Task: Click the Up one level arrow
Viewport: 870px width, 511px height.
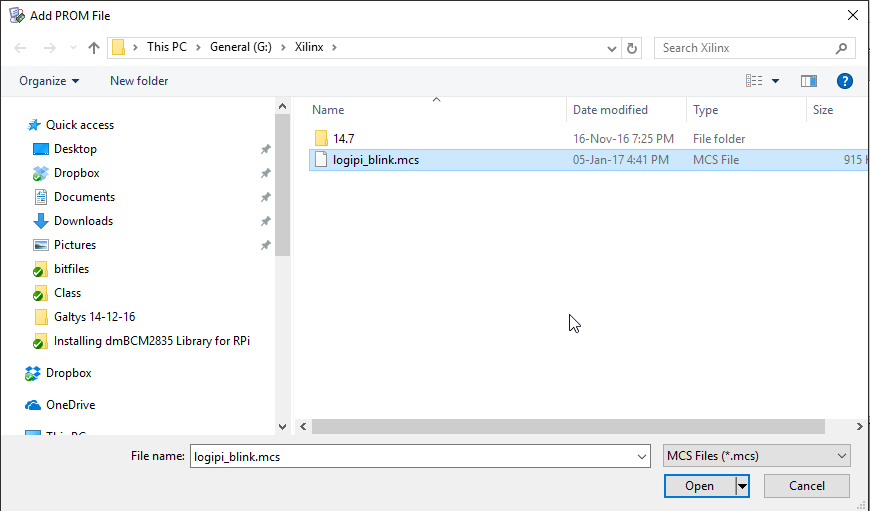Action: (94, 48)
